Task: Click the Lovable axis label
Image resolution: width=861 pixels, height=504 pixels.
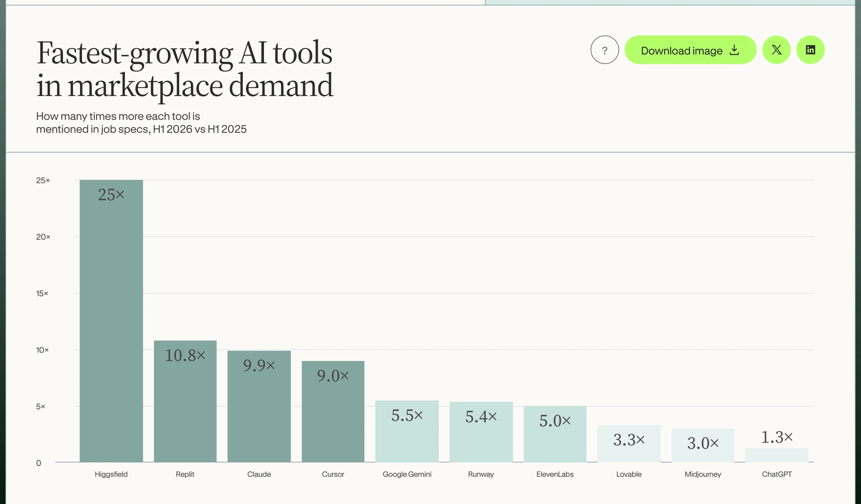Action: 629,474
